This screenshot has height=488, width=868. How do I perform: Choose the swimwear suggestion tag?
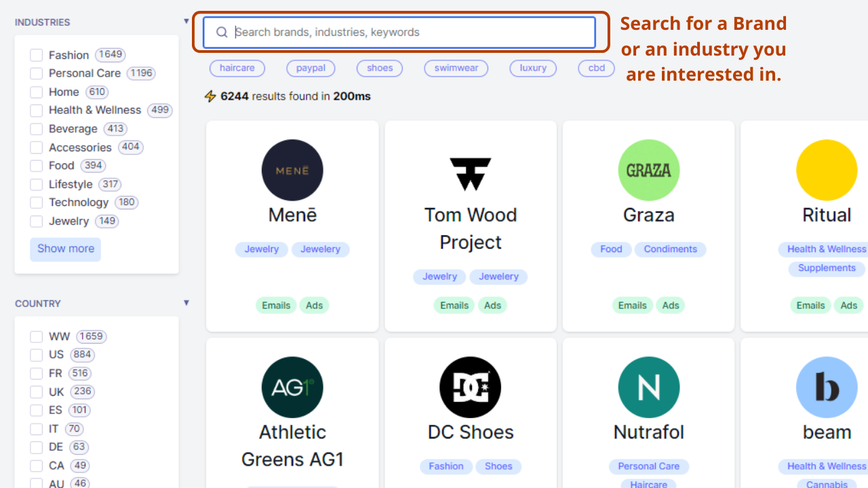[x=456, y=68]
